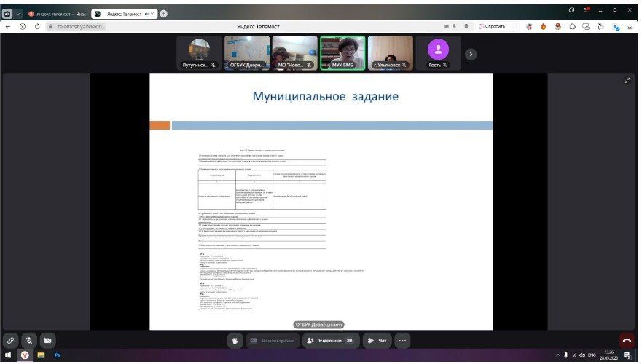Select the Гость participant tile
Viewport: 642px width, 364px height.
(438, 53)
